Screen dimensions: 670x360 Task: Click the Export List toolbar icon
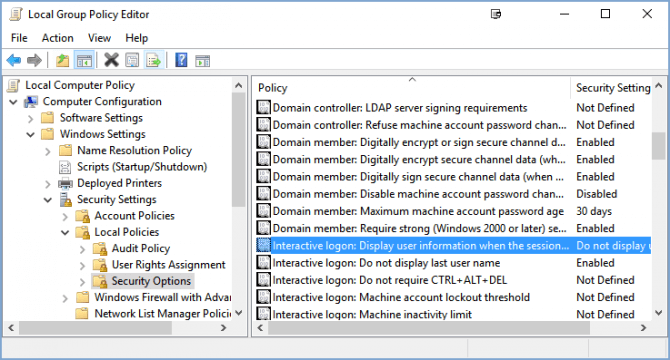[x=154, y=60]
